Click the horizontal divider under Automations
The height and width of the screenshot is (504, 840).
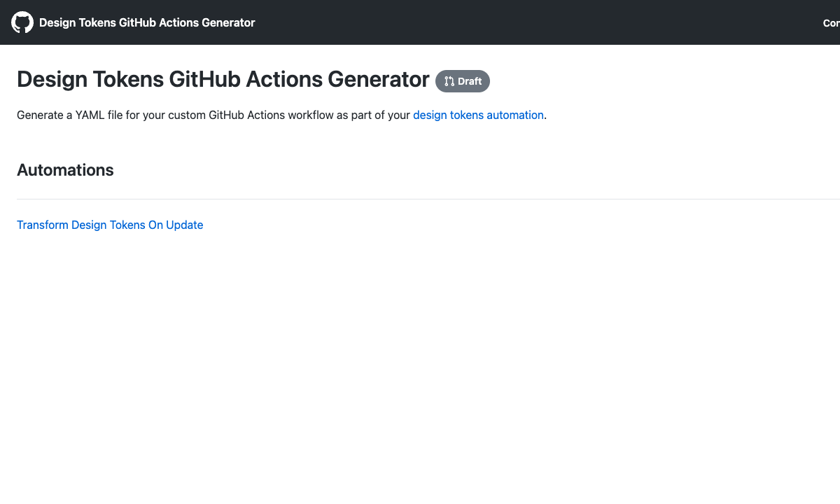pyautogui.click(x=420, y=197)
